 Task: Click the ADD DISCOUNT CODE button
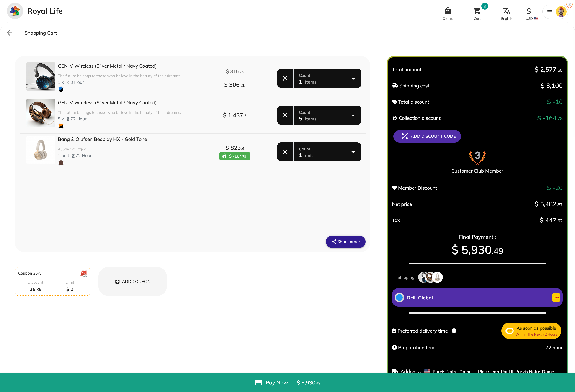click(427, 136)
